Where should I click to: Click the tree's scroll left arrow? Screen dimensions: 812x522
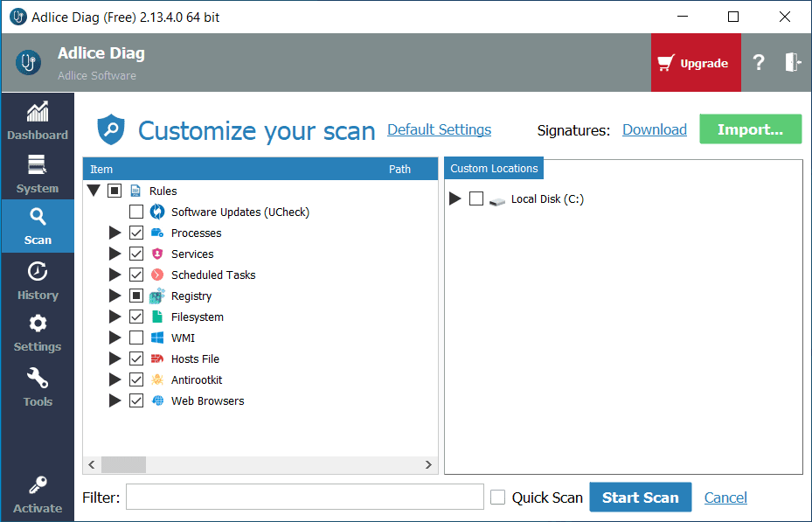92,464
